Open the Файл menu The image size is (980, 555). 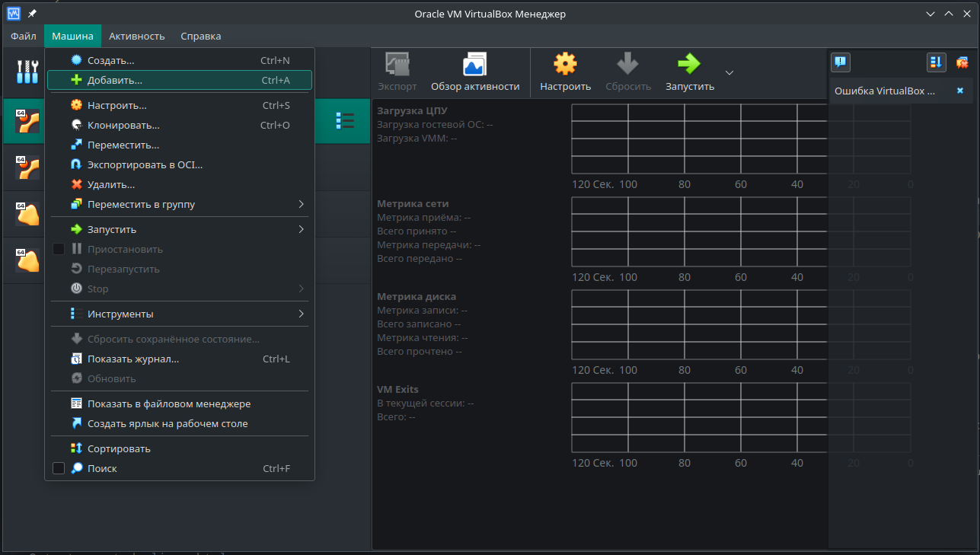[22, 36]
